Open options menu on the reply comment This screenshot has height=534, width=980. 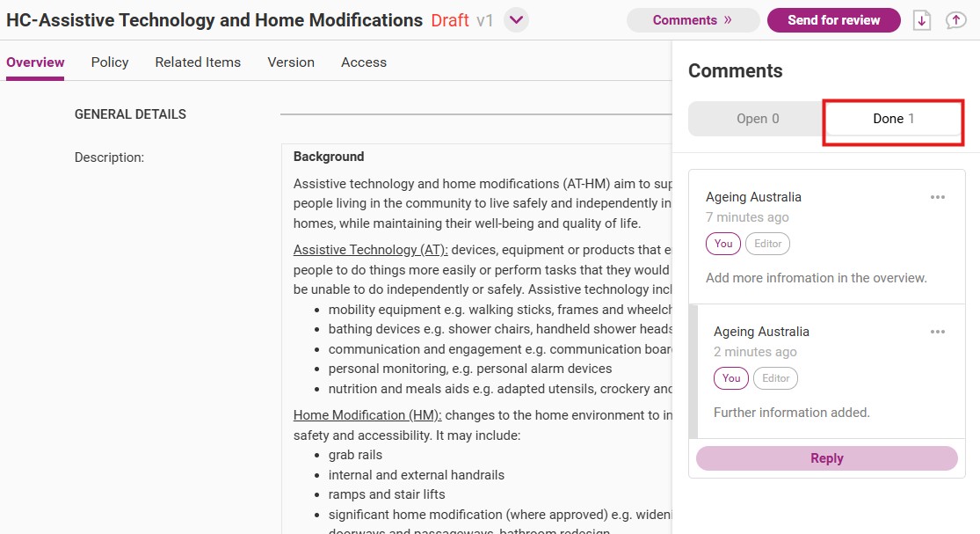coord(938,332)
